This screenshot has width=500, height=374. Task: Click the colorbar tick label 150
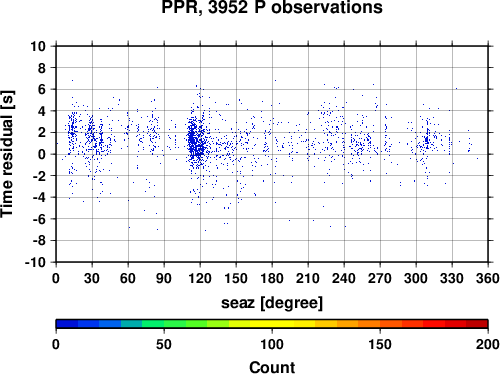pos(380,344)
